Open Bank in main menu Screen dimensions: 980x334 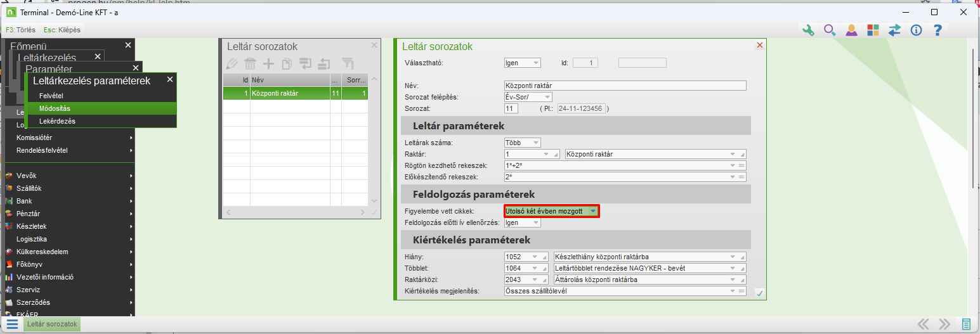click(70, 201)
